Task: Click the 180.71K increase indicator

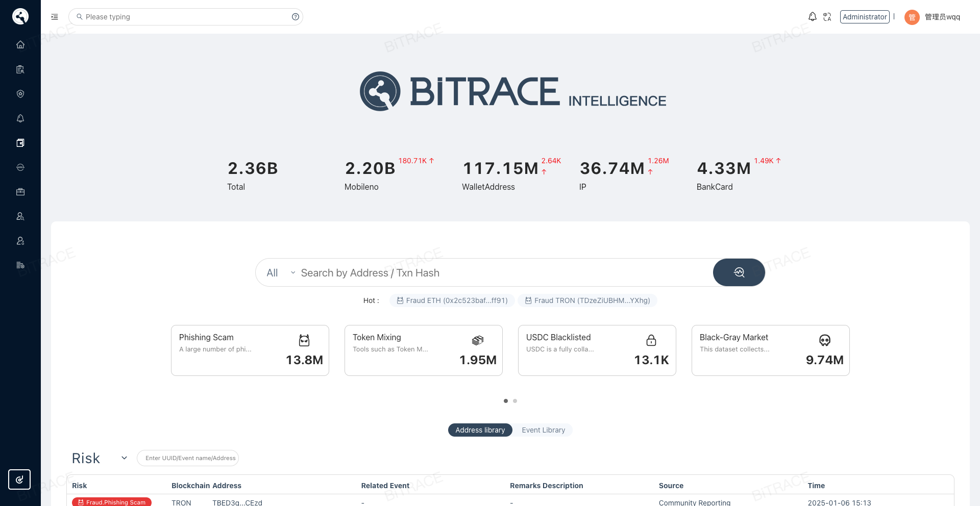Action: click(416, 161)
